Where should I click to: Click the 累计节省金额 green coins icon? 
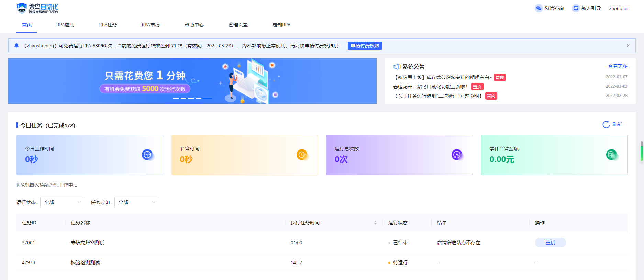click(612, 155)
